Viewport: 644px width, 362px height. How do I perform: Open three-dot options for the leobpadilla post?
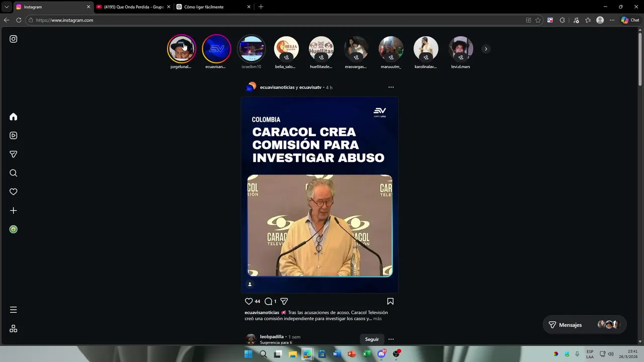point(391,339)
